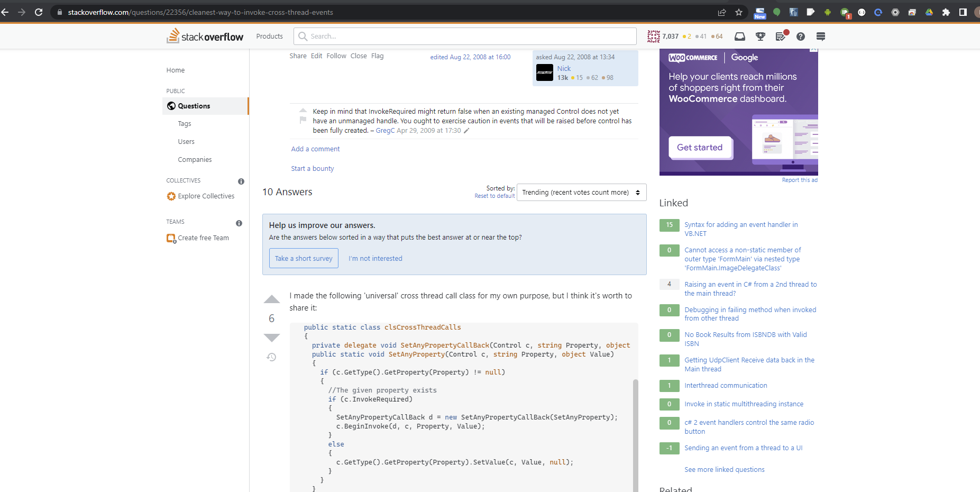Open linked question Cannot access a non-static member

pos(743,259)
